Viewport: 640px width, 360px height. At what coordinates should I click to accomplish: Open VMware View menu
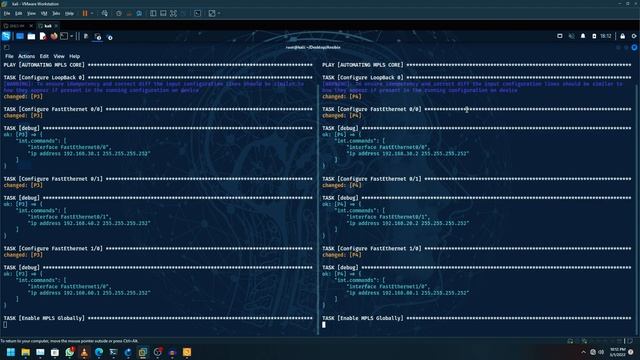31,13
